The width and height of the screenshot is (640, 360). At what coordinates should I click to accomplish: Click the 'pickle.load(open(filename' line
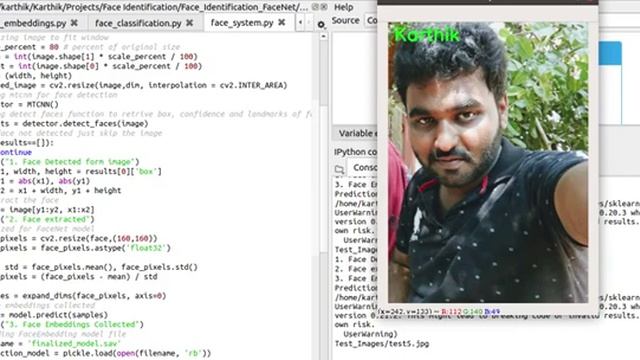[105, 353]
